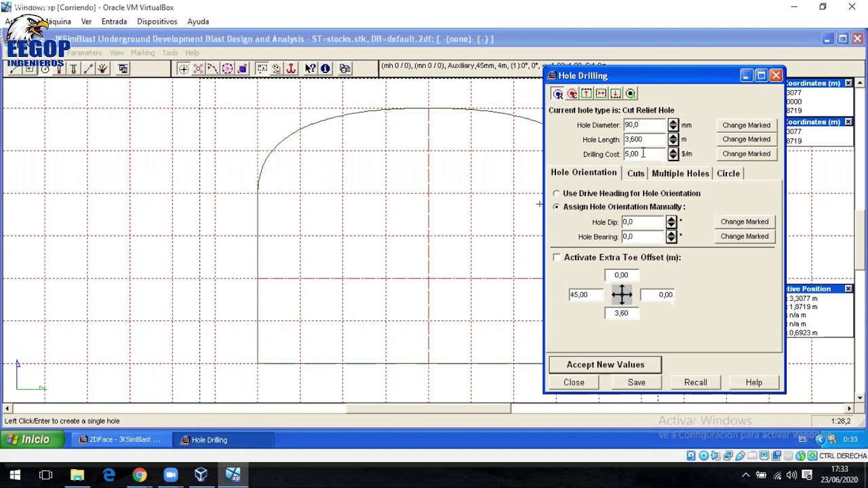Open the VirtualBox Dispositivos menu
This screenshot has width=868, height=488.
pyautogui.click(x=157, y=22)
